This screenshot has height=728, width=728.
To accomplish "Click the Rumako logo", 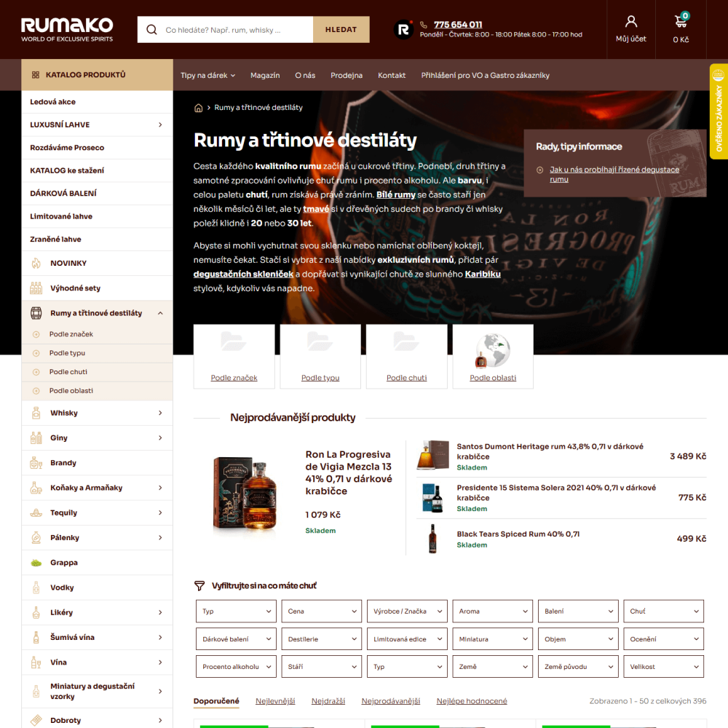I will point(67,30).
